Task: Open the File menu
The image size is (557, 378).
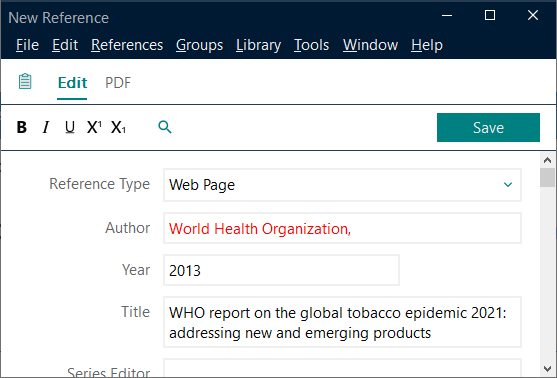Action: click(27, 45)
